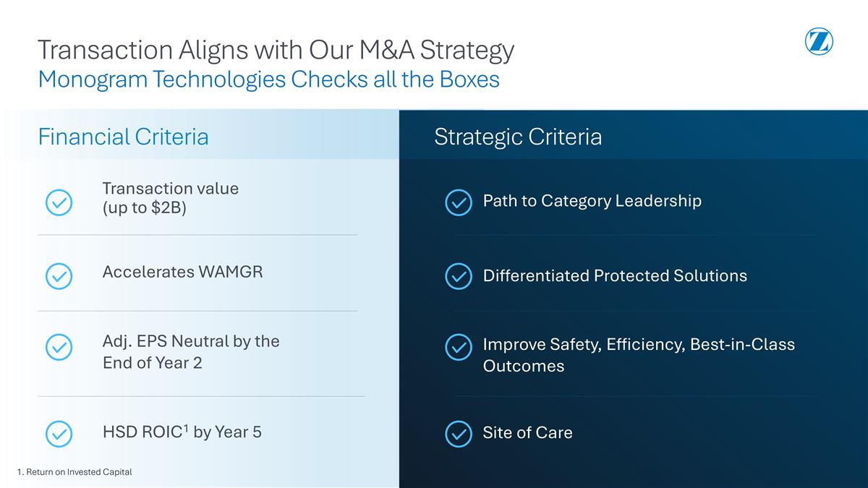Click the slide title Transaction Aligns text

pyautogui.click(x=276, y=50)
